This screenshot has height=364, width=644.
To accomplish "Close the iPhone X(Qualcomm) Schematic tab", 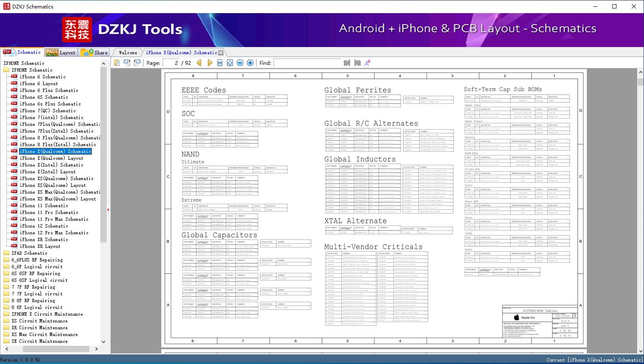I will (221, 53).
